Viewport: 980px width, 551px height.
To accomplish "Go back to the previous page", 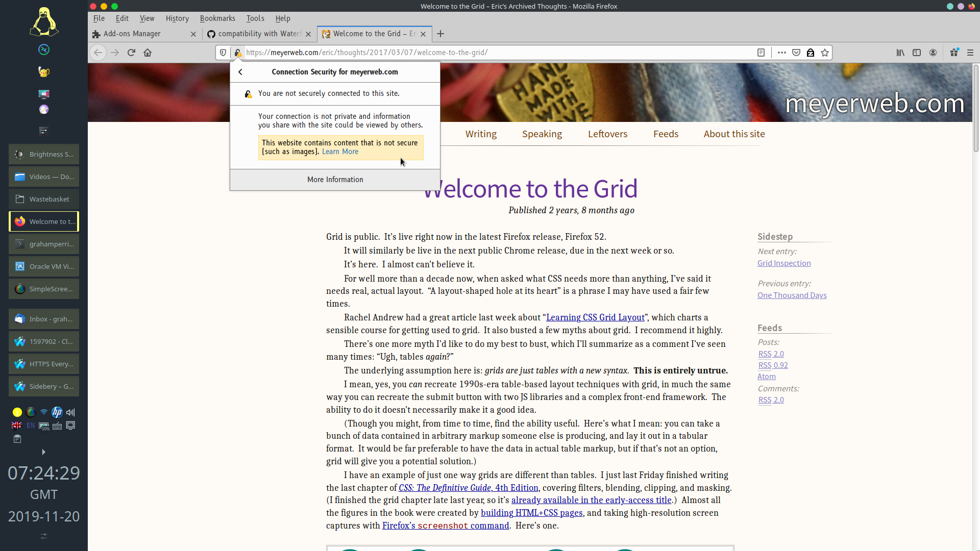I will coord(98,53).
